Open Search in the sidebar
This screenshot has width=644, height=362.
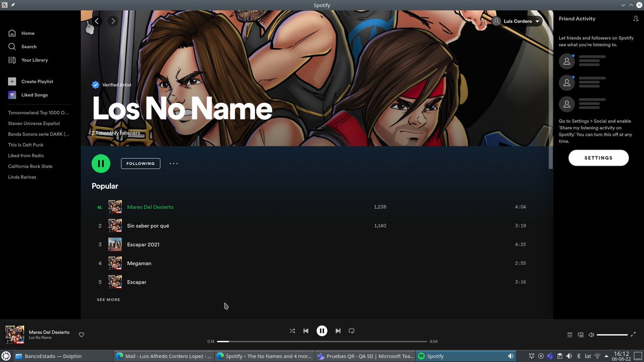point(23,47)
